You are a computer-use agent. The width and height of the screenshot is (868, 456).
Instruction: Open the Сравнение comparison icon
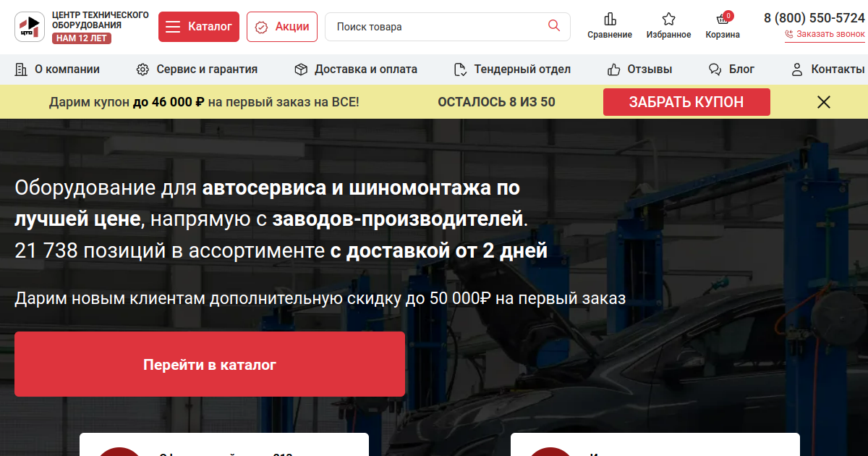pyautogui.click(x=610, y=19)
